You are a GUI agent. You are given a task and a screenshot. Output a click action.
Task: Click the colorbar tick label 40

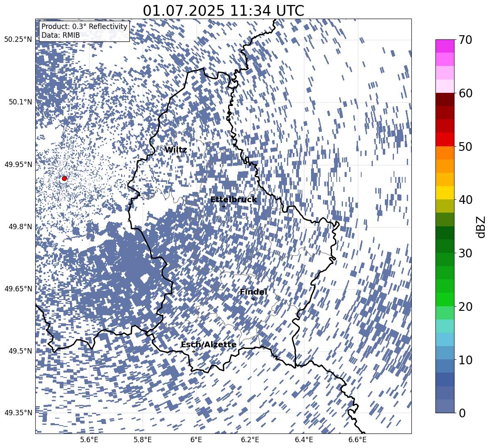click(x=466, y=200)
